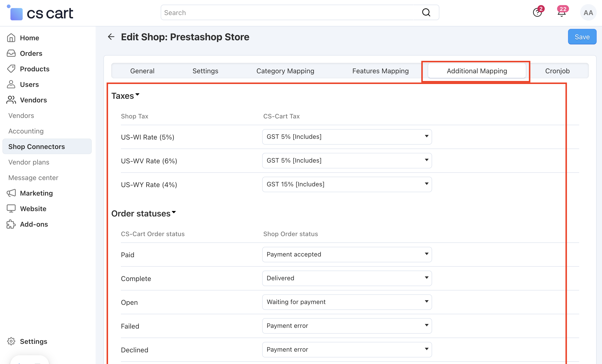Open the Message center submenu item
This screenshot has height=364, width=602.
(33, 178)
